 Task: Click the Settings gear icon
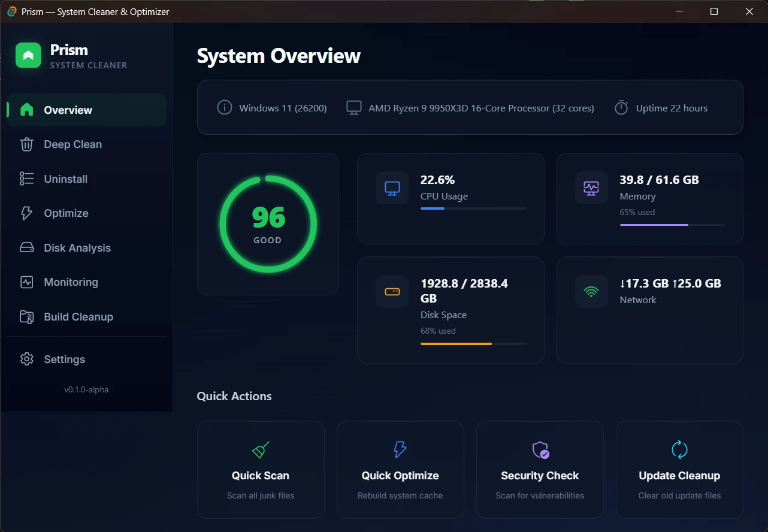point(26,359)
